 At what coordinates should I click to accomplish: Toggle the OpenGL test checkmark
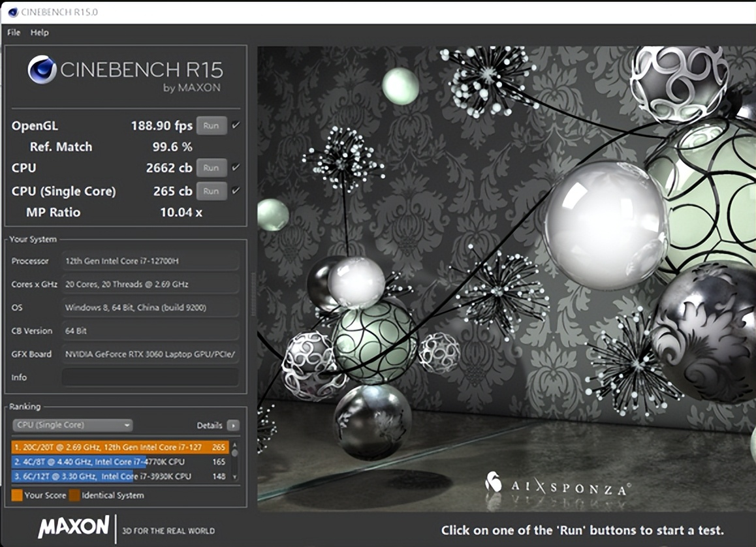(x=236, y=125)
